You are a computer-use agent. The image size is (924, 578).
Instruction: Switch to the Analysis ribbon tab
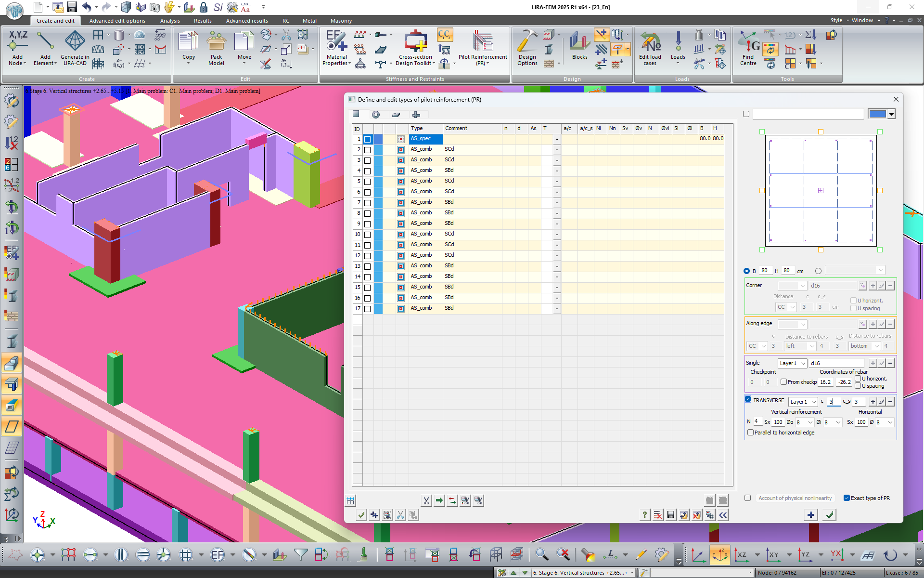tap(170, 21)
